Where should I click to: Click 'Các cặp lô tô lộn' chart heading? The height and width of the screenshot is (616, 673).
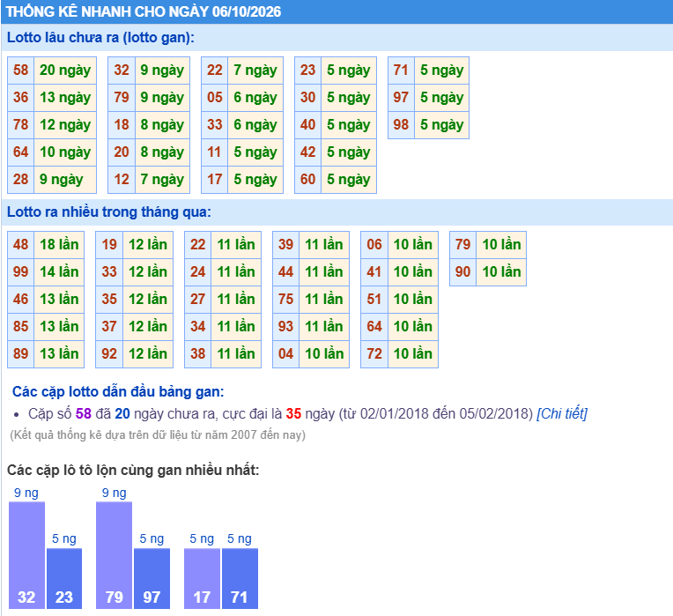[x=133, y=470]
